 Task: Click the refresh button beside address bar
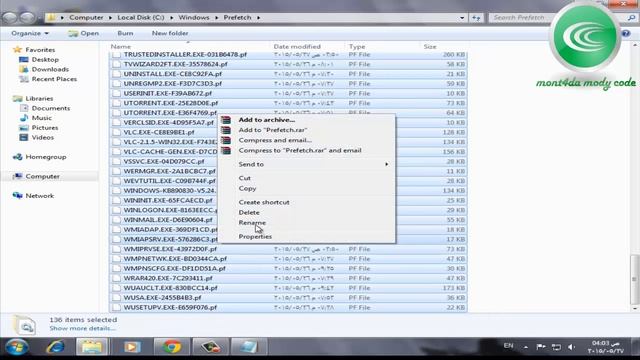coord(476,18)
